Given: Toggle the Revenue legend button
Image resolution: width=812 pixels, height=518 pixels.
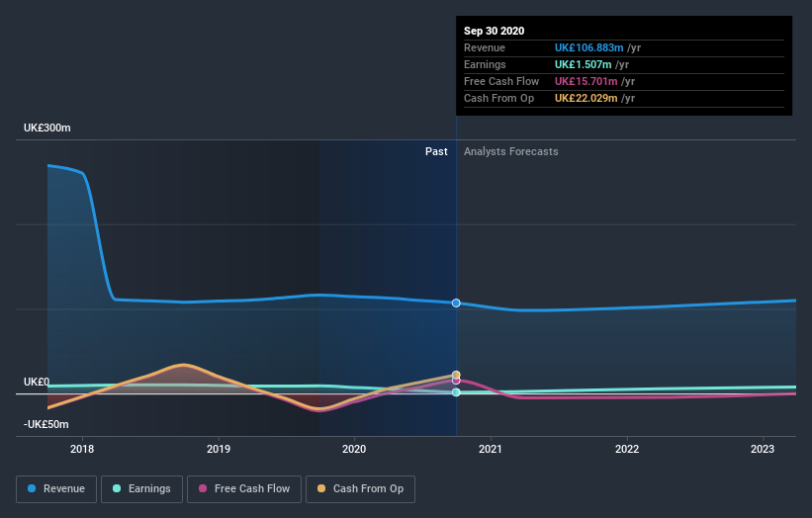Looking at the screenshot, I should [56, 489].
